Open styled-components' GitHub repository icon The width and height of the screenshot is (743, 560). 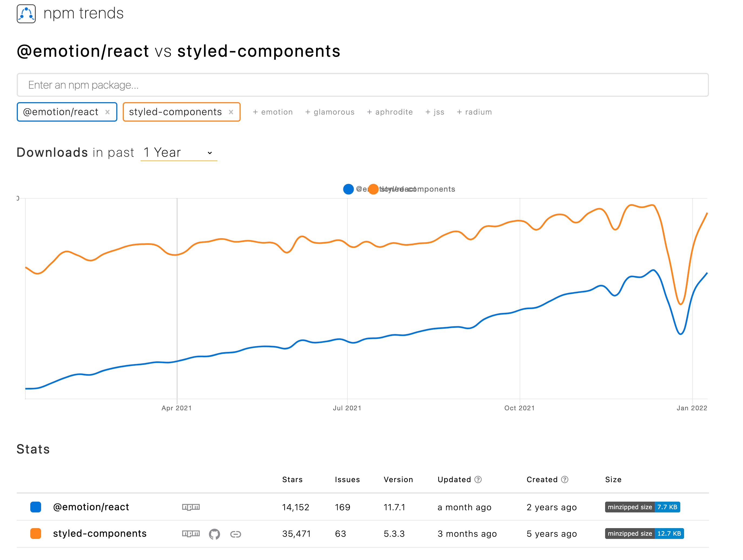tap(214, 534)
